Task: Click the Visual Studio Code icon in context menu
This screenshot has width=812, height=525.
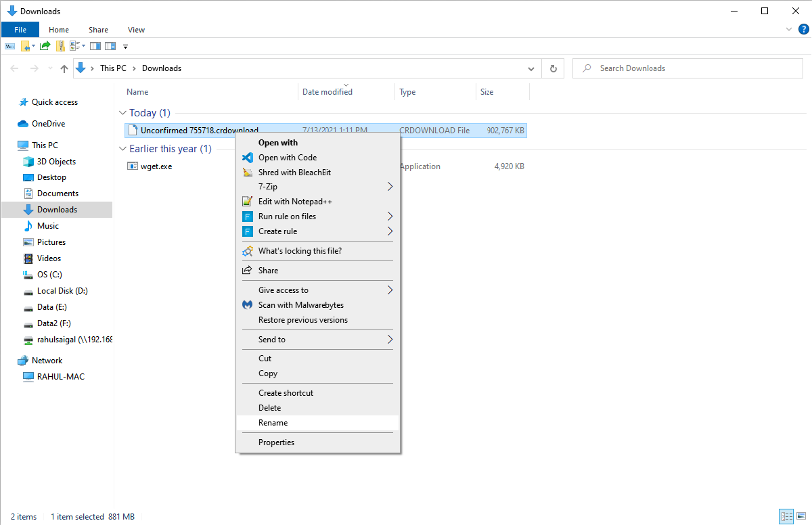Action: (247, 158)
